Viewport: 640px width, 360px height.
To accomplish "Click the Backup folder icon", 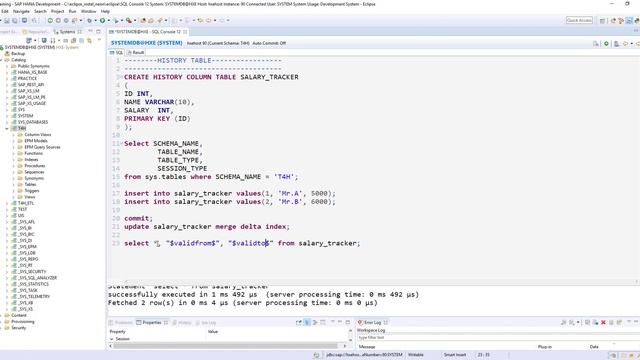I will pyautogui.click(x=7, y=53).
